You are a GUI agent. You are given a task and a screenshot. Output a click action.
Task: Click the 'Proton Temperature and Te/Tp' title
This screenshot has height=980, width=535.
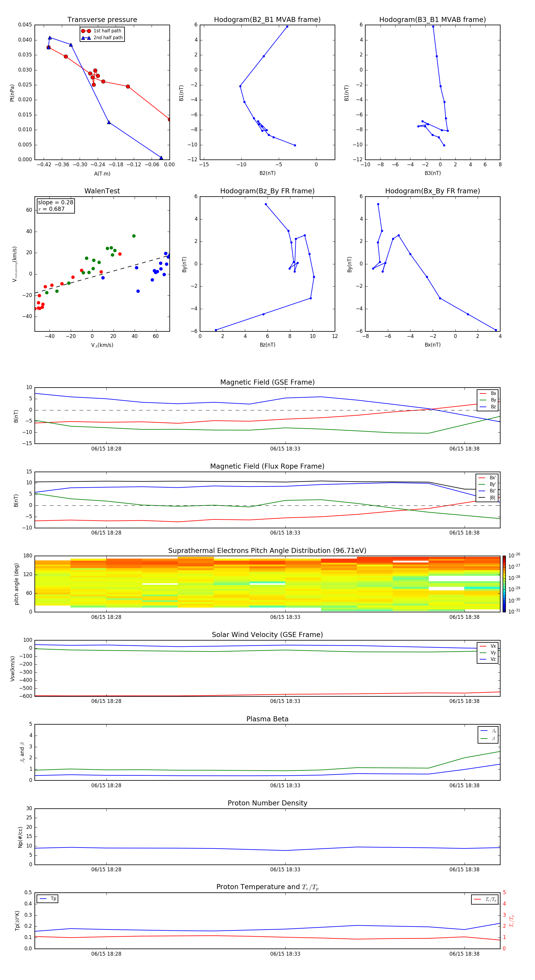point(267,887)
